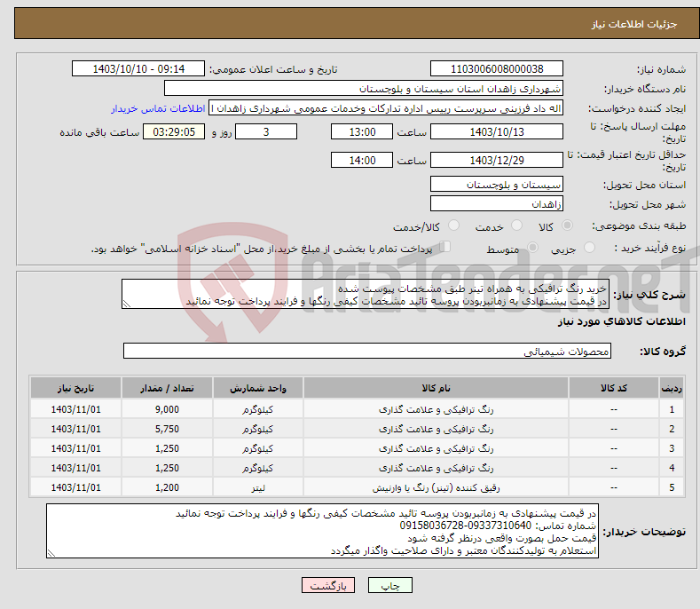Click the remaining time field 03:29:05
The image size is (700, 609).
pos(174,131)
